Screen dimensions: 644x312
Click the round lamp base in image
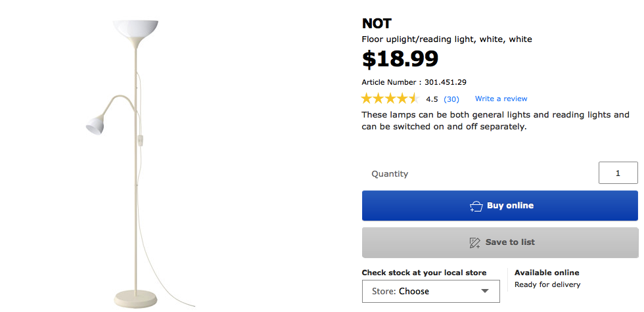point(137,299)
